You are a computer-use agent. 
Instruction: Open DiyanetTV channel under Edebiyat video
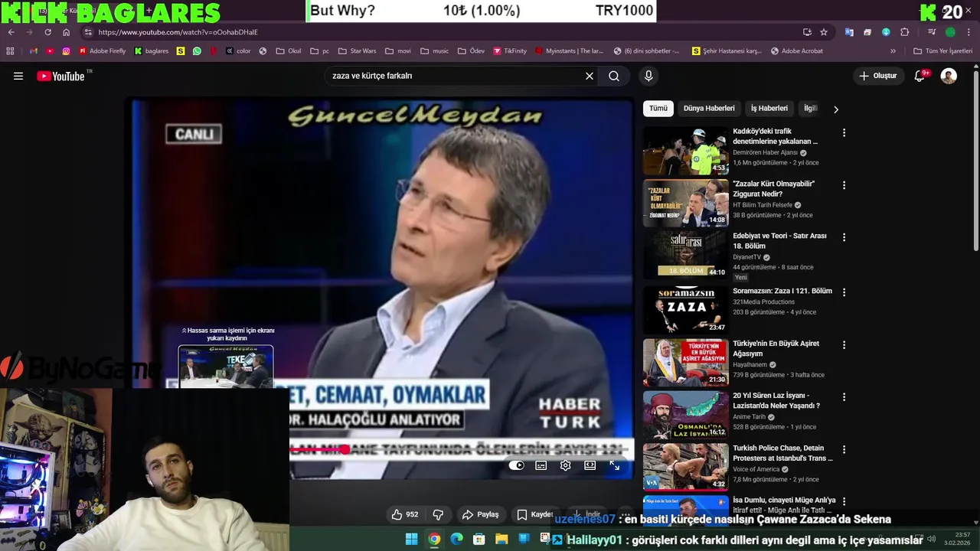pyautogui.click(x=746, y=257)
